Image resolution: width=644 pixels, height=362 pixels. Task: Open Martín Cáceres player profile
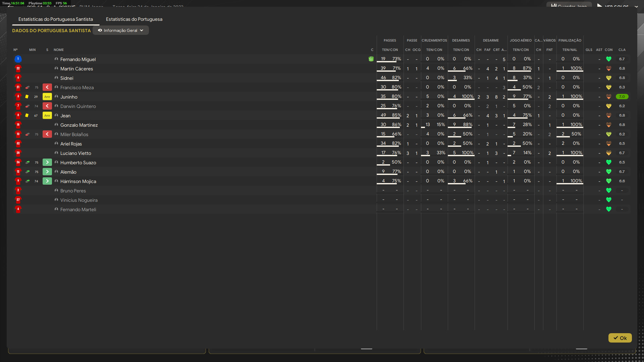[76, 69]
